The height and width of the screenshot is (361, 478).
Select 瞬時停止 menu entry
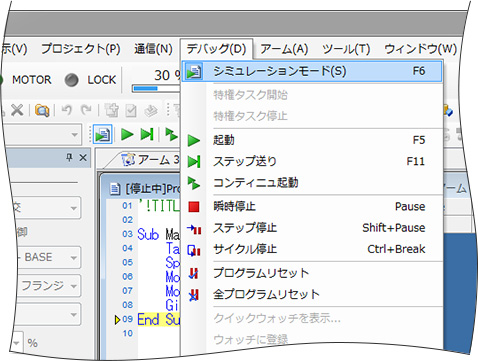pos(312,207)
